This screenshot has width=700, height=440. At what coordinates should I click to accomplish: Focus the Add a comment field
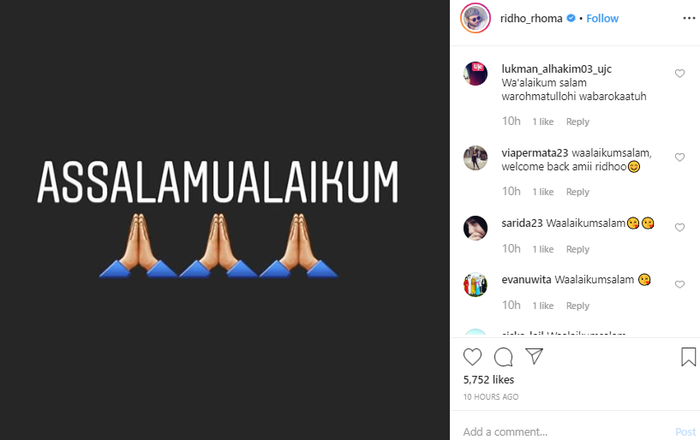(567, 432)
